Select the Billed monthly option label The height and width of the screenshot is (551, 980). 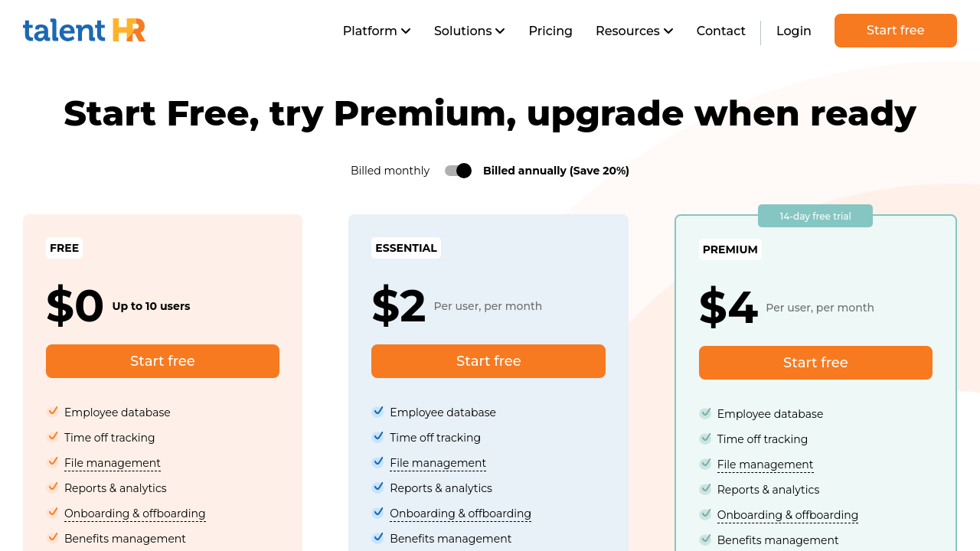click(x=390, y=171)
